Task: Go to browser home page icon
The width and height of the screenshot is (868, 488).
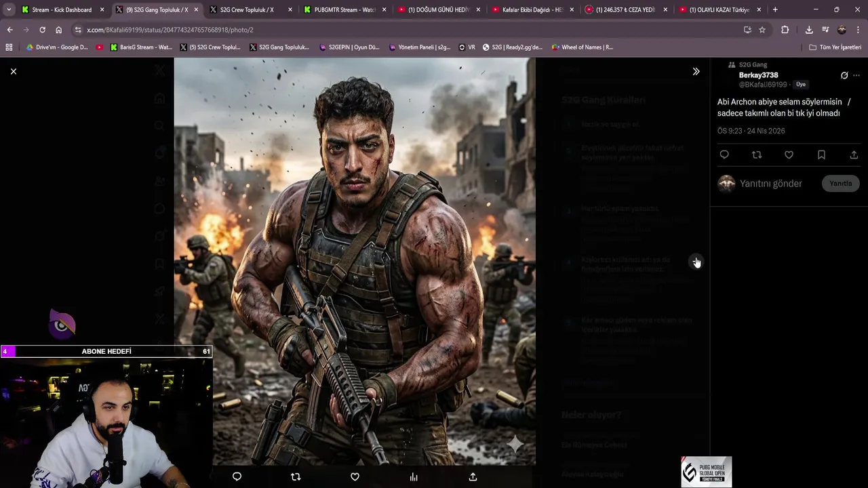Action: (x=58, y=30)
